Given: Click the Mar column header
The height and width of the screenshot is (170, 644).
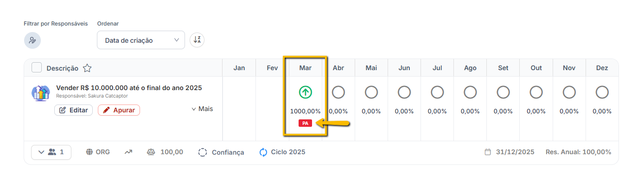Looking at the screenshot, I should click(305, 68).
